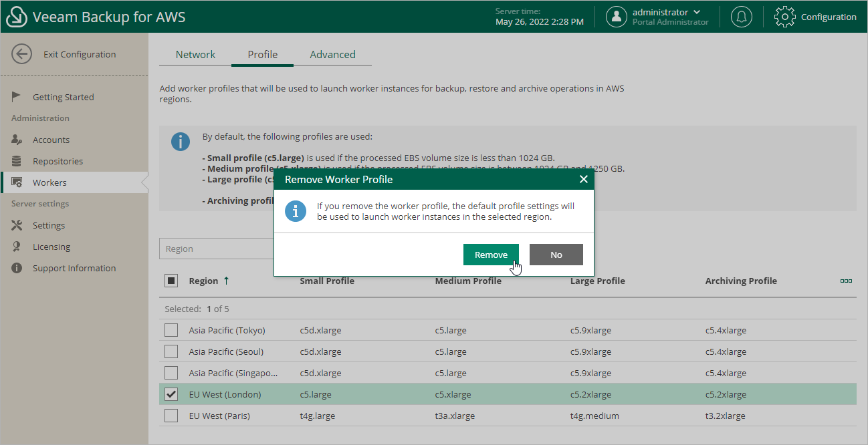Screen dimensions: 868x445
Task: Toggle the select-all regions checkbox
Action: pos(171,281)
